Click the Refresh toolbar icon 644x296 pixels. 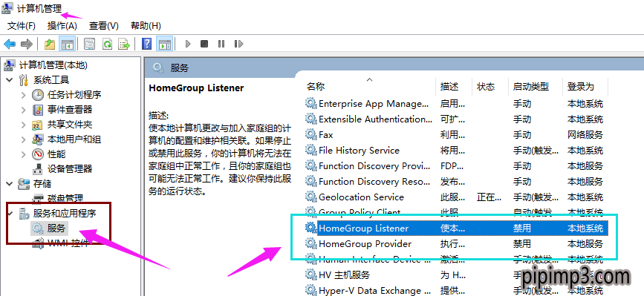pyautogui.click(x=107, y=44)
